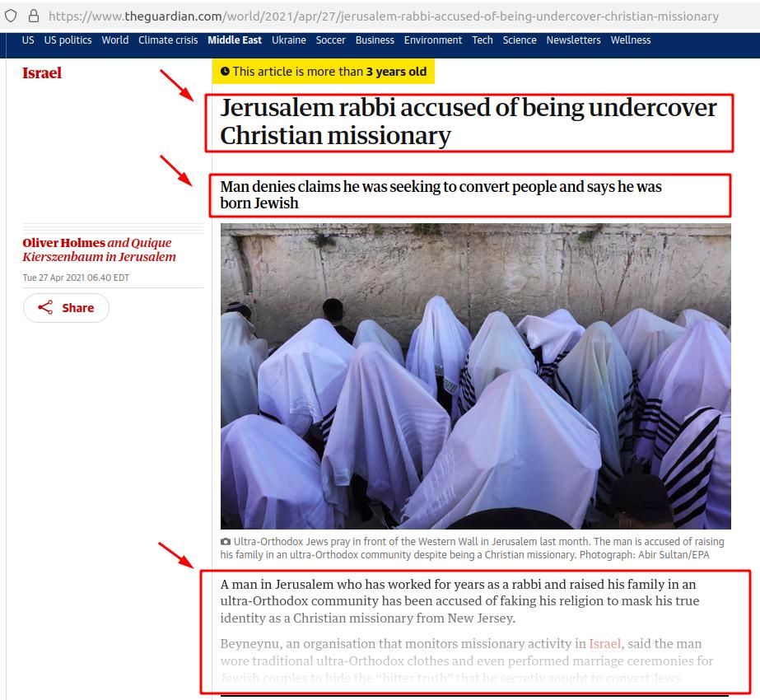Click the article headline about Jerusalem rabbi

pos(469,121)
